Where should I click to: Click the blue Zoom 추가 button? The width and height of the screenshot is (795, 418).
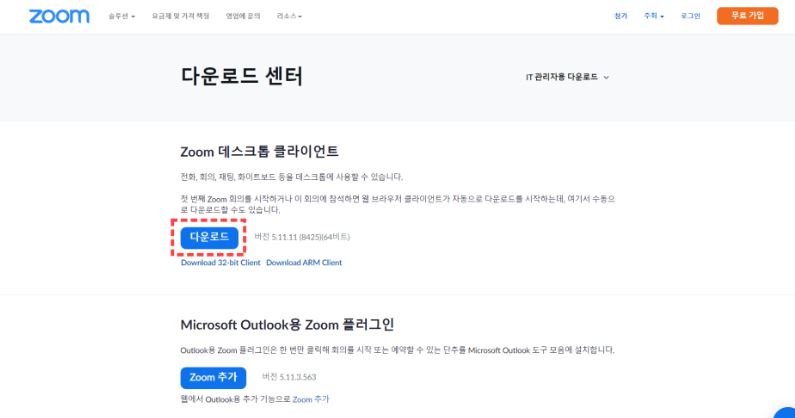click(213, 377)
